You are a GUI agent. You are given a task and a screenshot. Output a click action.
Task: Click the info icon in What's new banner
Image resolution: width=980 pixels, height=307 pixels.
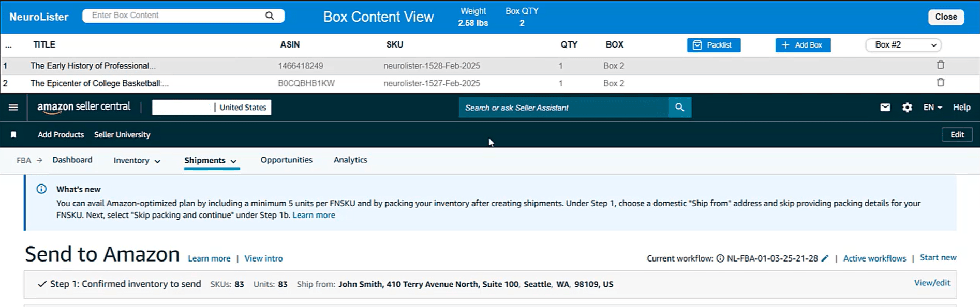click(42, 189)
